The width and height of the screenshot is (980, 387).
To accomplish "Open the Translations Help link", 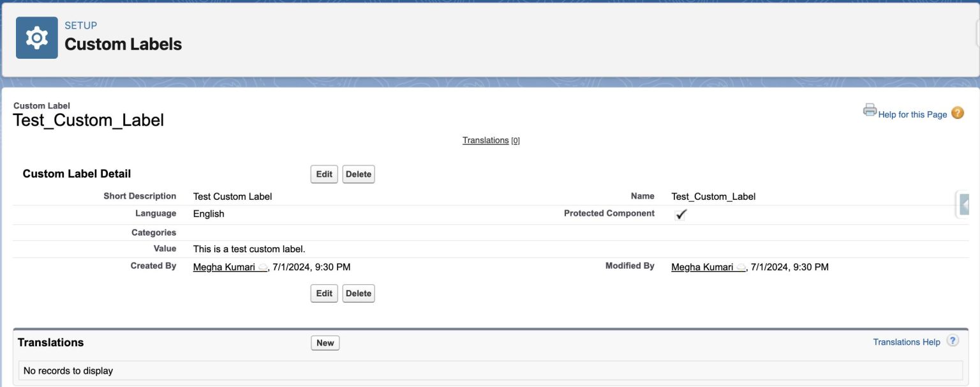I will (x=906, y=342).
